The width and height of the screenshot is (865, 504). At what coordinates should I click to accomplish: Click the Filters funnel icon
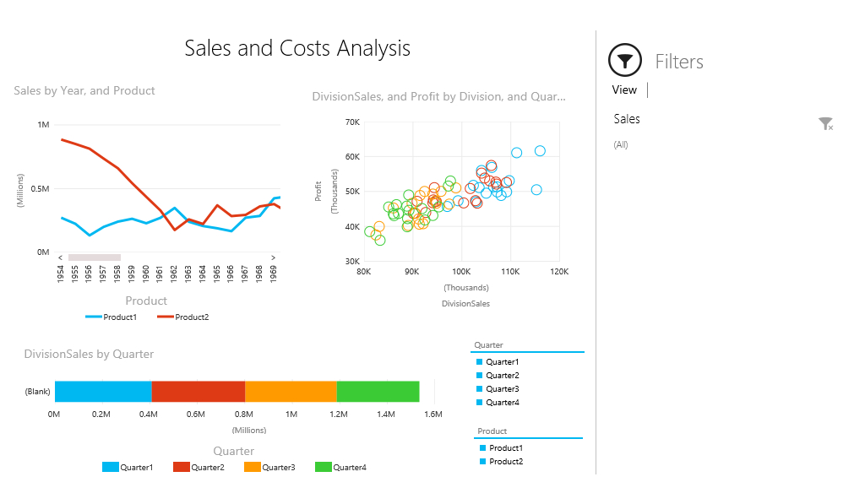coord(625,61)
